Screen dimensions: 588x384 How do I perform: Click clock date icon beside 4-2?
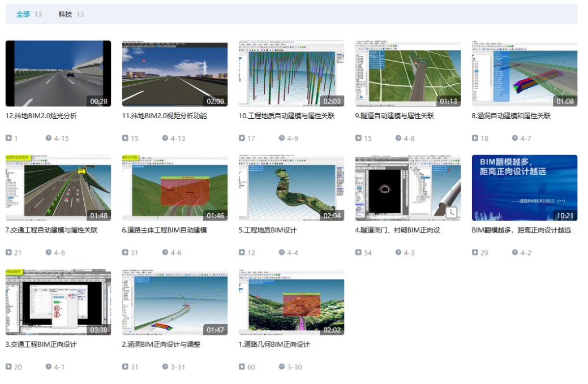[515, 252]
